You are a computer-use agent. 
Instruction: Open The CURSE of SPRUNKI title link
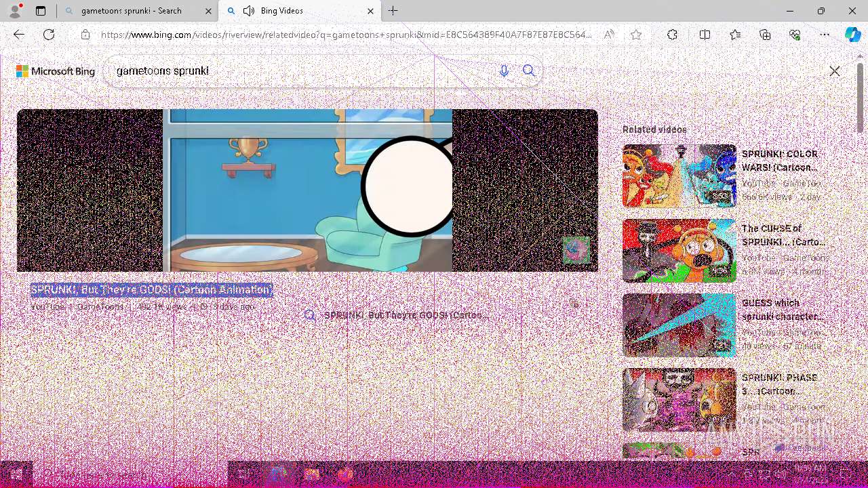click(783, 235)
